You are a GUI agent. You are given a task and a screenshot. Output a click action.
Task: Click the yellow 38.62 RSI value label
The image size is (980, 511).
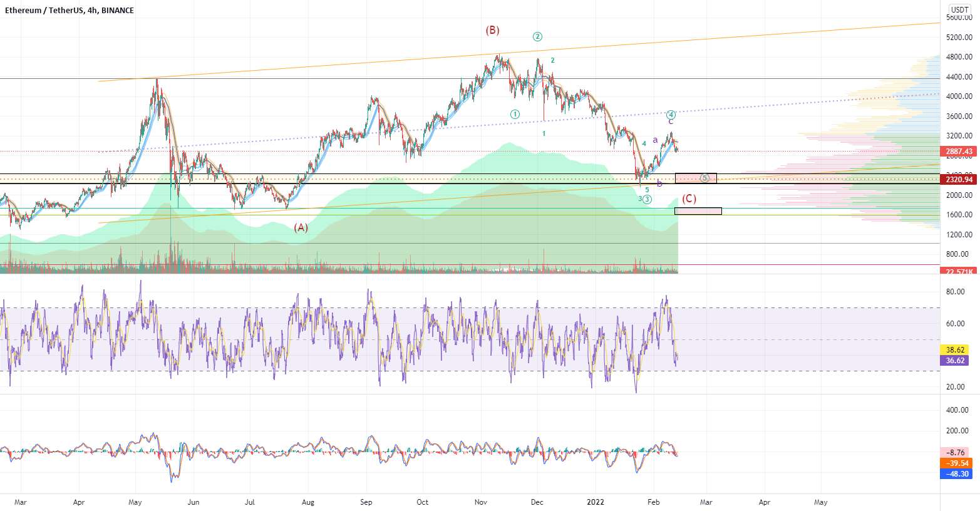(x=954, y=350)
